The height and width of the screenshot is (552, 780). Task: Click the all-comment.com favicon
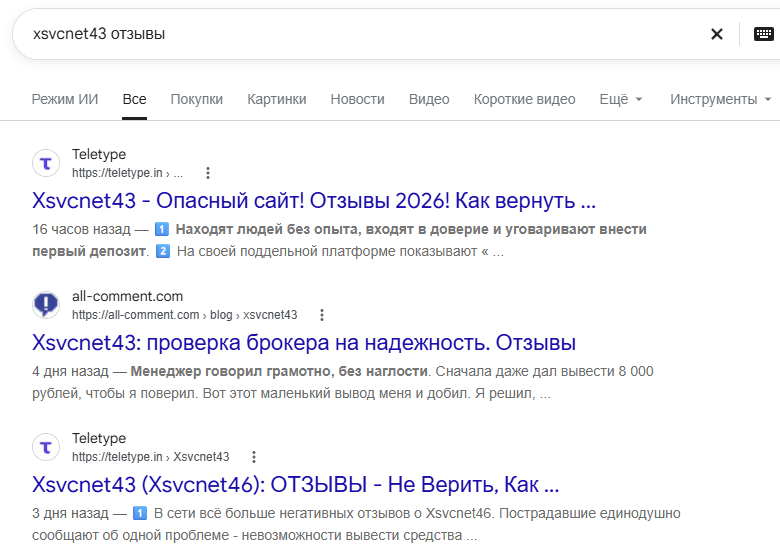coord(46,305)
